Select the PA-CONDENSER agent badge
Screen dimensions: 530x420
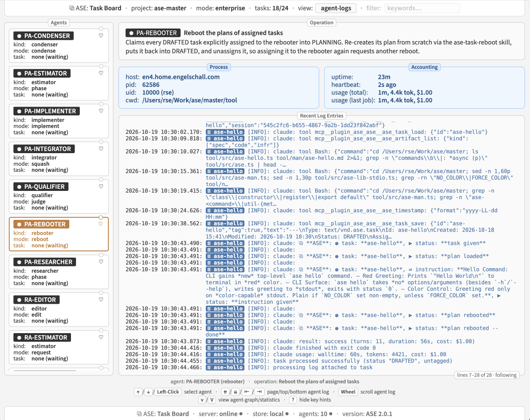pyautogui.click(x=44, y=36)
